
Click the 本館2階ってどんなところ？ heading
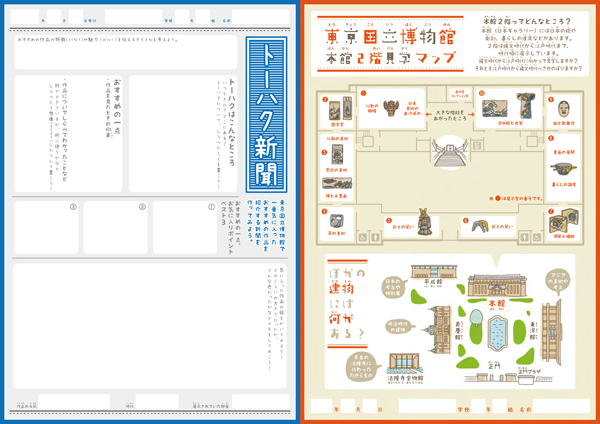click(x=527, y=21)
